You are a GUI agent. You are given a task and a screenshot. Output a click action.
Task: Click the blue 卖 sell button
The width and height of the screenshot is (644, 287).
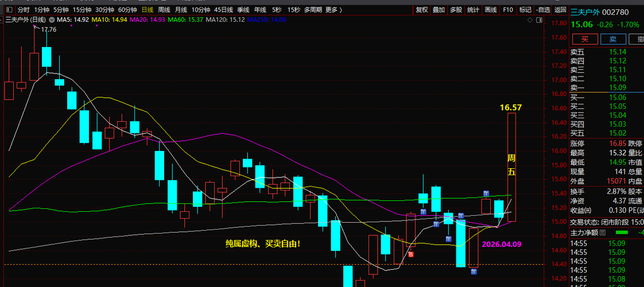[613, 39]
